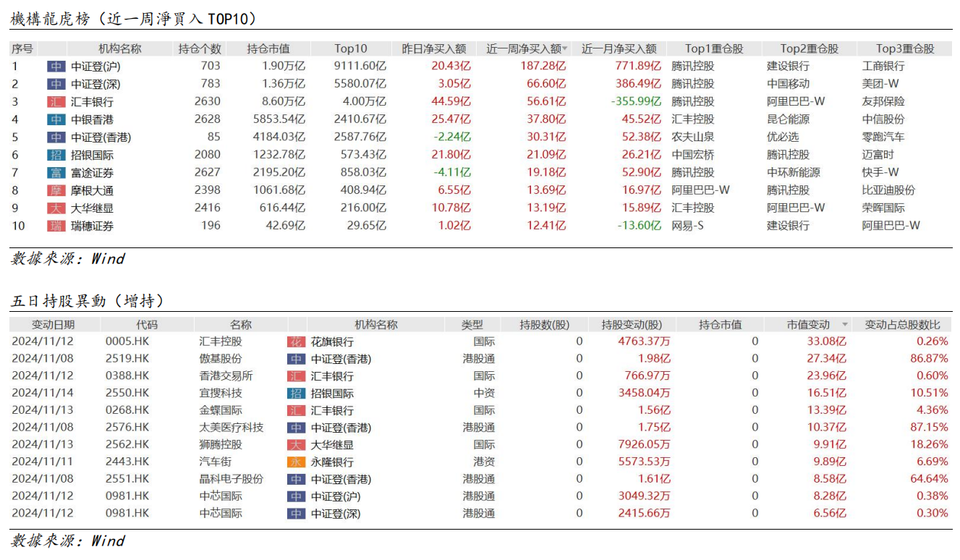Click the 招银国际 icon in the 宜搜科技 row

(x=296, y=394)
